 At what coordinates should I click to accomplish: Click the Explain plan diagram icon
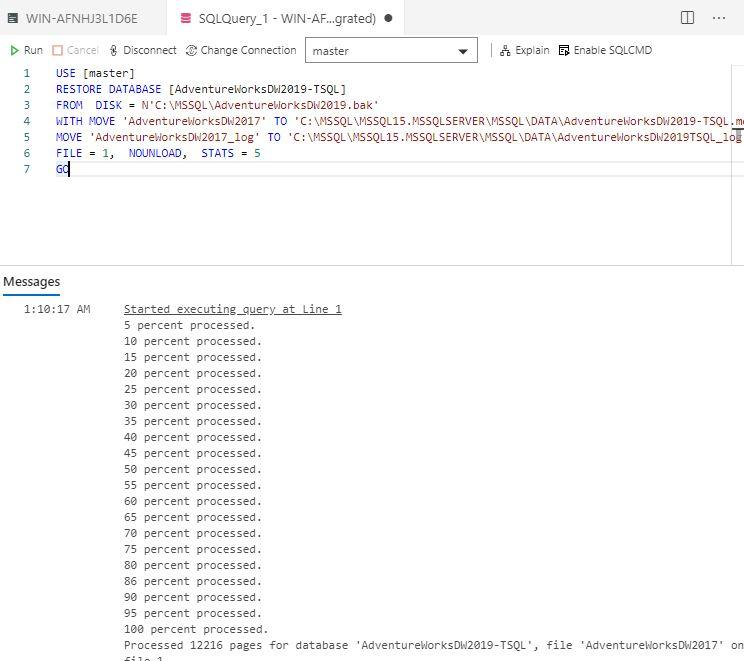[x=505, y=50]
